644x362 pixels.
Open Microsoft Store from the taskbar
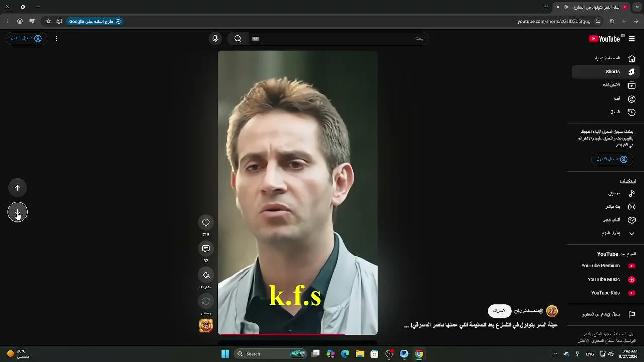point(374,354)
